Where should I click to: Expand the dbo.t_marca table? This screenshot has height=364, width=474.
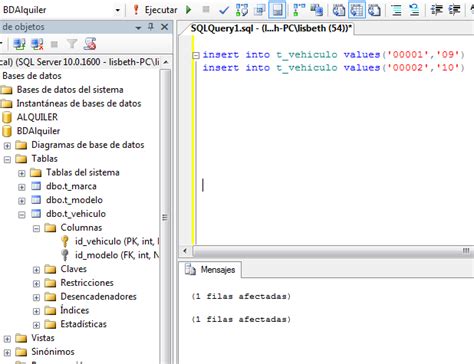pyautogui.click(x=22, y=187)
